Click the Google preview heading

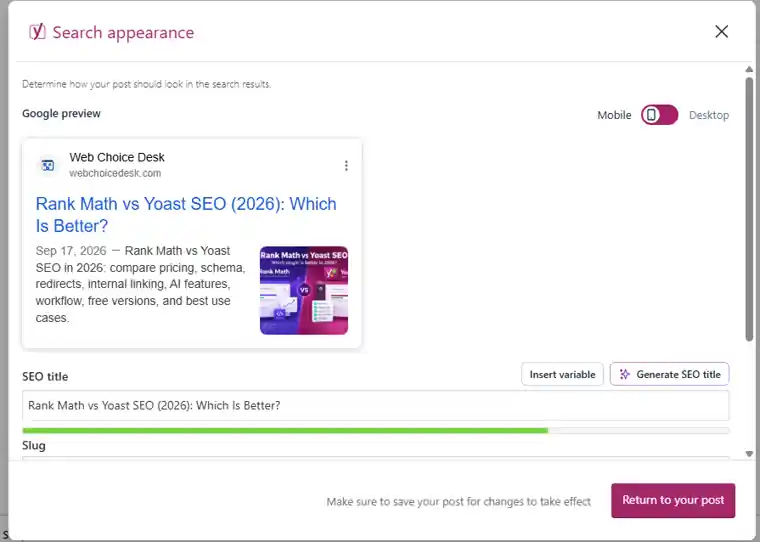pyautogui.click(x=61, y=113)
